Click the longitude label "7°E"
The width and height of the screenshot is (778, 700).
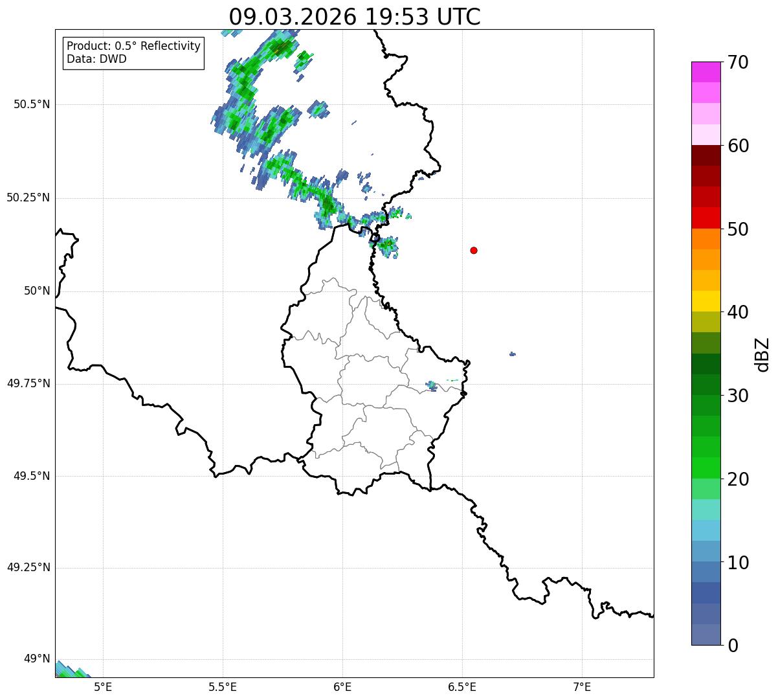pyautogui.click(x=582, y=686)
